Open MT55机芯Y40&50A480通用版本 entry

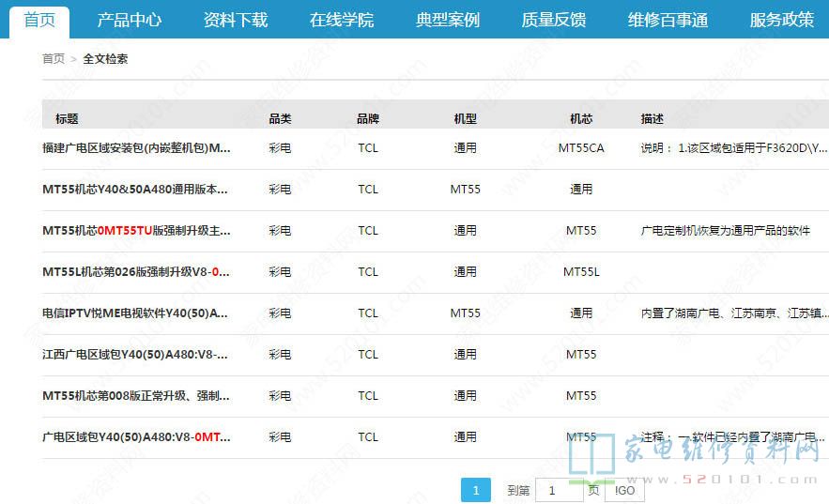point(135,189)
